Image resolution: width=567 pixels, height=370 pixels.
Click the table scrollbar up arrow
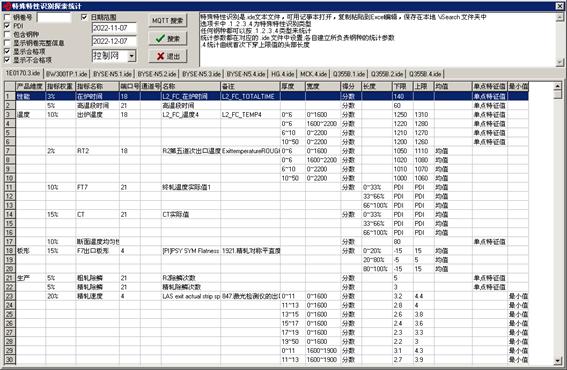click(557, 86)
